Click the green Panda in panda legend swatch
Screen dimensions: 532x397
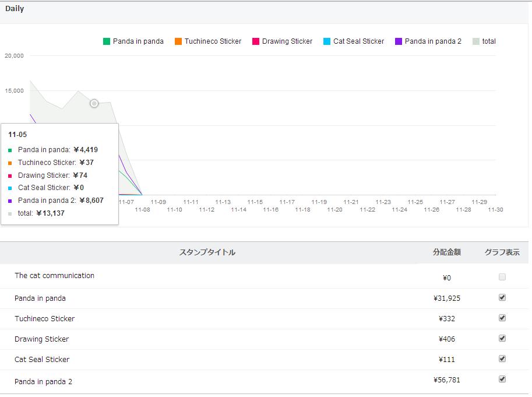tap(107, 41)
